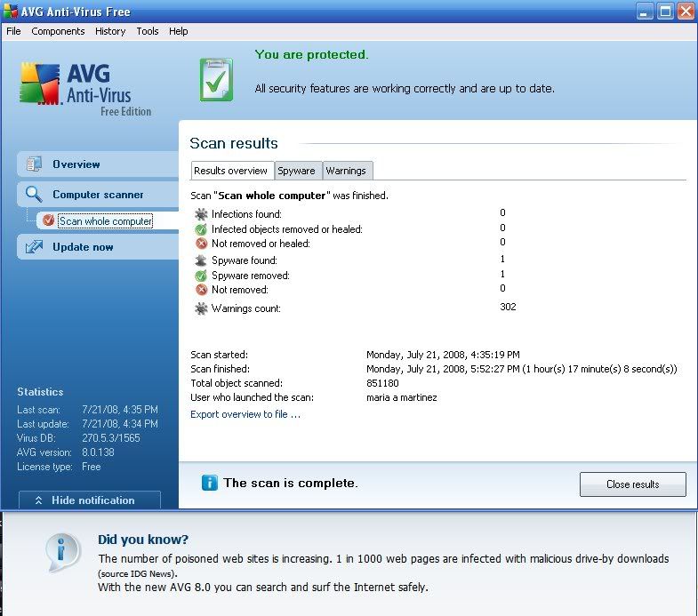Open the Components menu

58,31
